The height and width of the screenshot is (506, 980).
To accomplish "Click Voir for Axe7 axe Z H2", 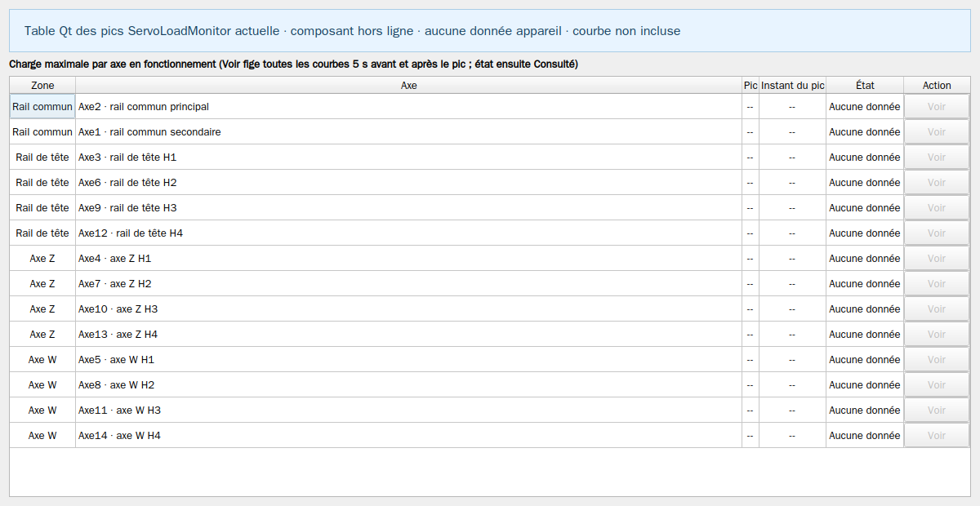I will coord(937,284).
